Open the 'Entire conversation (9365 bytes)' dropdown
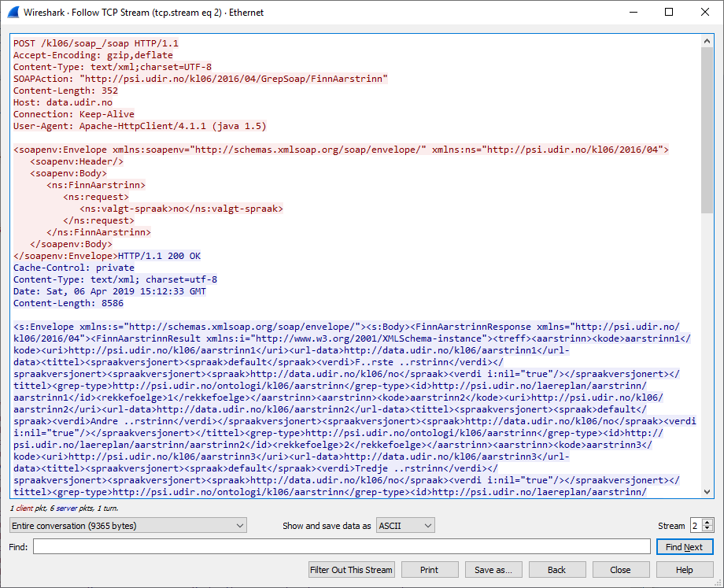Screen dimensions: 724x588 pyautogui.click(x=126, y=525)
